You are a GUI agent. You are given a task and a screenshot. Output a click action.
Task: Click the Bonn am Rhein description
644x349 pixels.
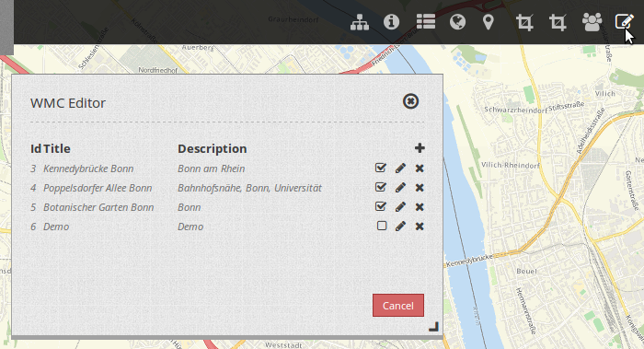pyautogui.click(x=211, y=169)
